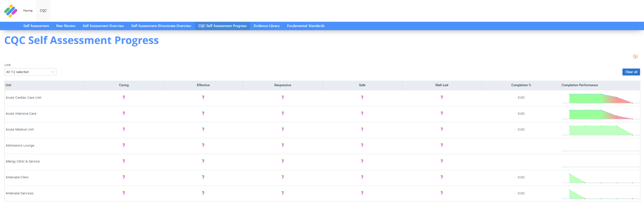Screen dimensions: 644x202
Task: Click Caring question mark for Acute Medical Unit
Action: (x=124, y=129)
